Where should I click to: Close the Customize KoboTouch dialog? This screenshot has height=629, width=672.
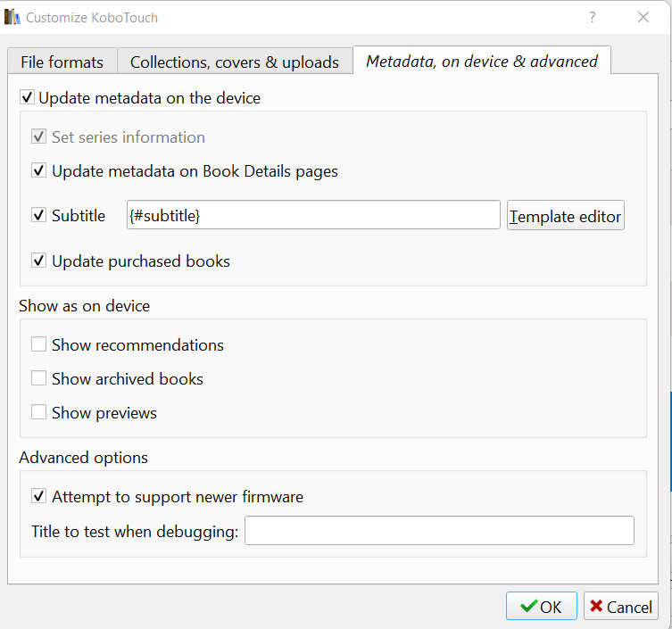click(643, 17)
